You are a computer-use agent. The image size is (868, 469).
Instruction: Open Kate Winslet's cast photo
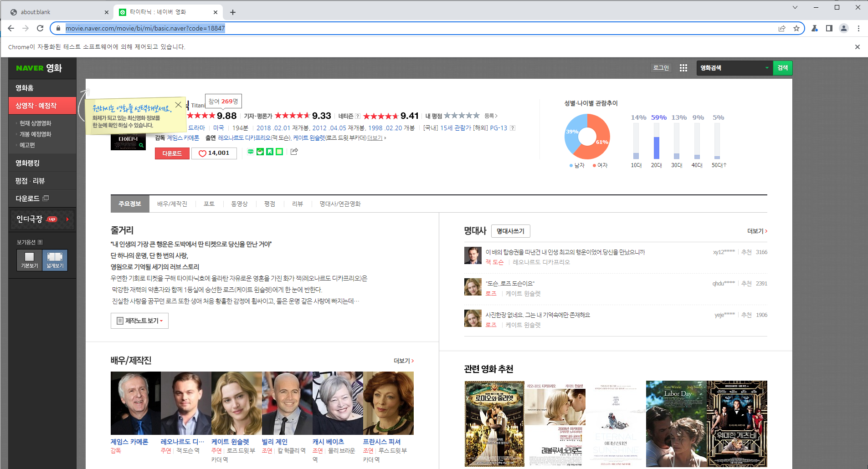click(x=236, y=403)
